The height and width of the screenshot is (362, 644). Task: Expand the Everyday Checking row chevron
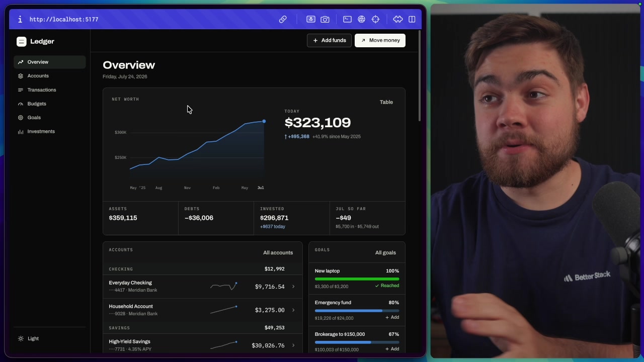coord(293,287)
